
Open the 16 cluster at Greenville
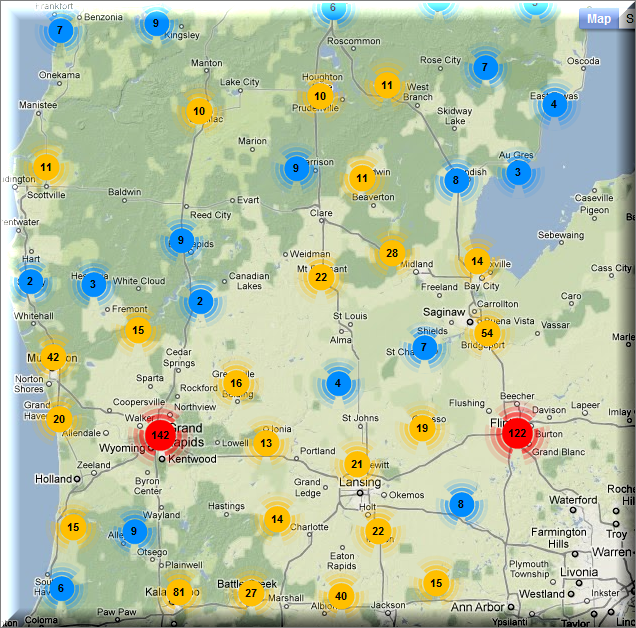(236, 383)
